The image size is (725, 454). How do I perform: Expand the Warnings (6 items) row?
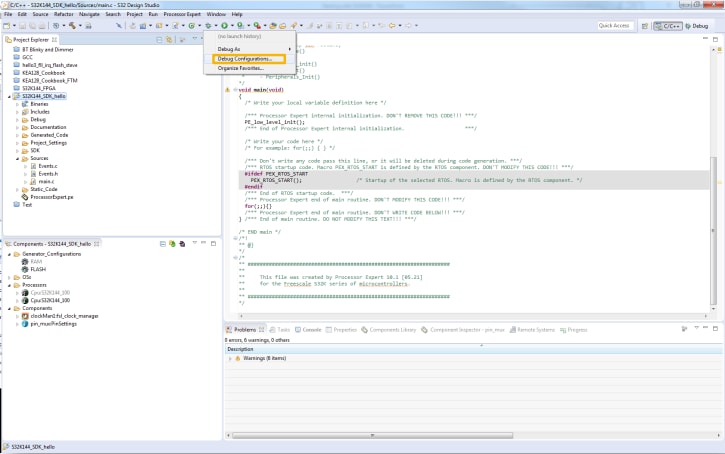pyautogui.click(x=231, y=358)
